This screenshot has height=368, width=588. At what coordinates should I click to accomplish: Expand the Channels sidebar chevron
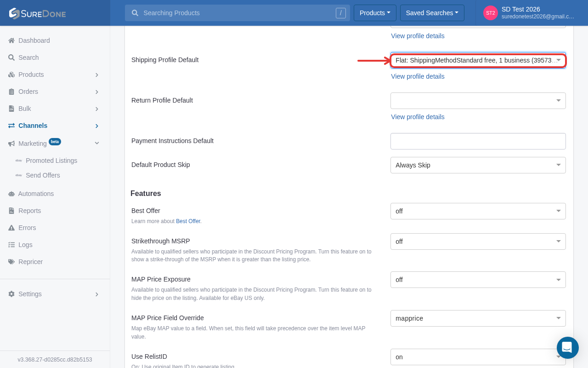point(97,126)
